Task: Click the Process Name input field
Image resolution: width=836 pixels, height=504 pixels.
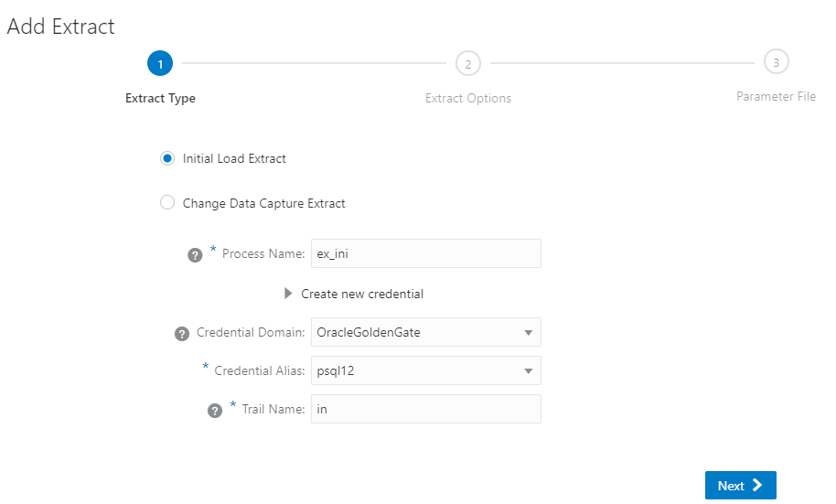Action: 425,254
